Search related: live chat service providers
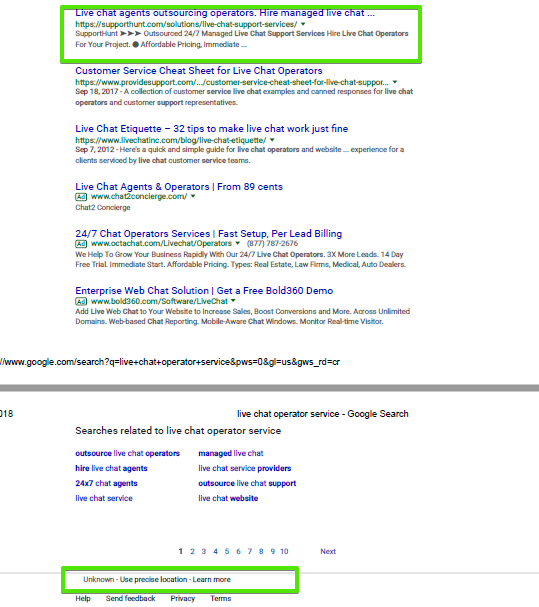 tap(245, 468)
